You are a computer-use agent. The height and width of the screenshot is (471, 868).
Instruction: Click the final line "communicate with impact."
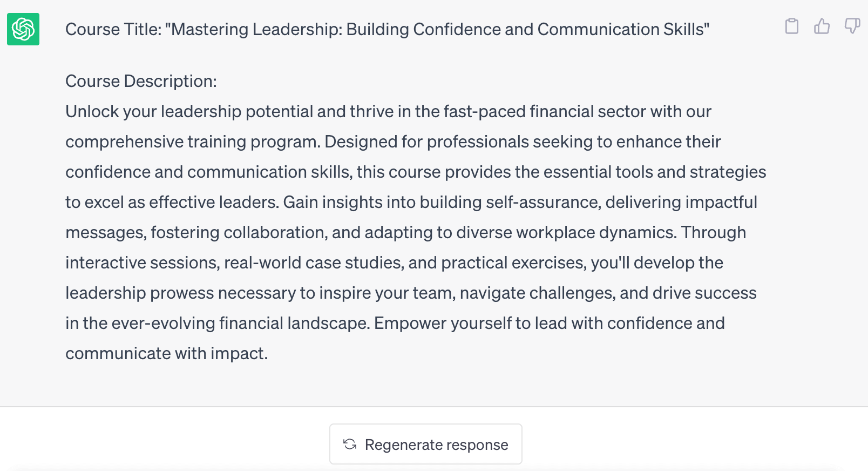(166, 353)
